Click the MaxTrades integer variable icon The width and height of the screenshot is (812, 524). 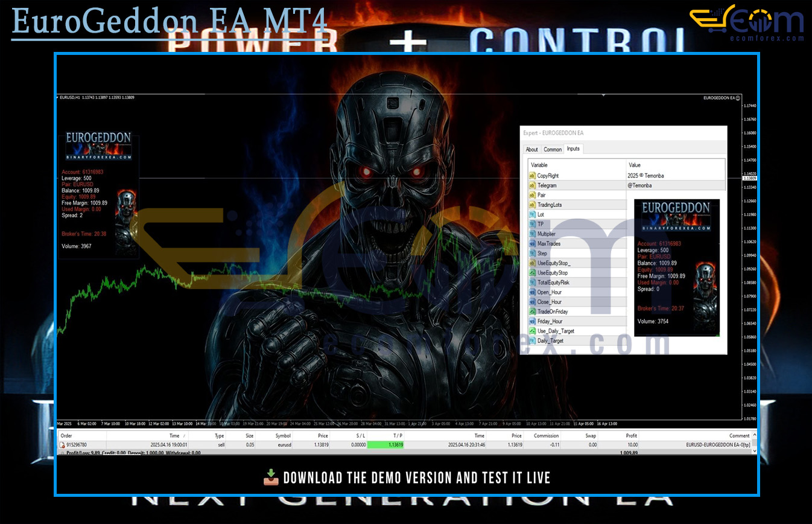[532, 244]
